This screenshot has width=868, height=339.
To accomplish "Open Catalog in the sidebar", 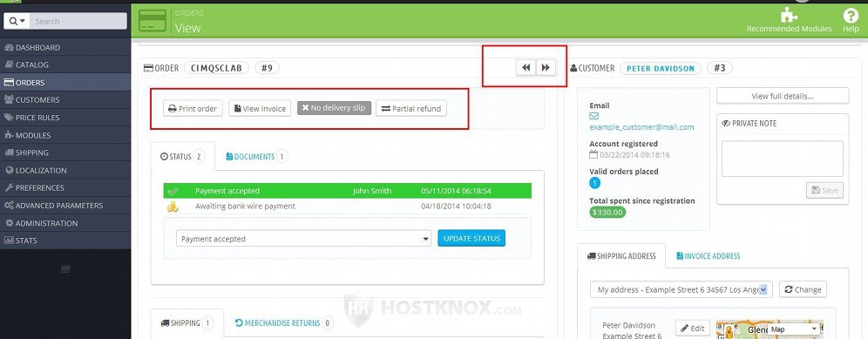I will tap(65, 64).
